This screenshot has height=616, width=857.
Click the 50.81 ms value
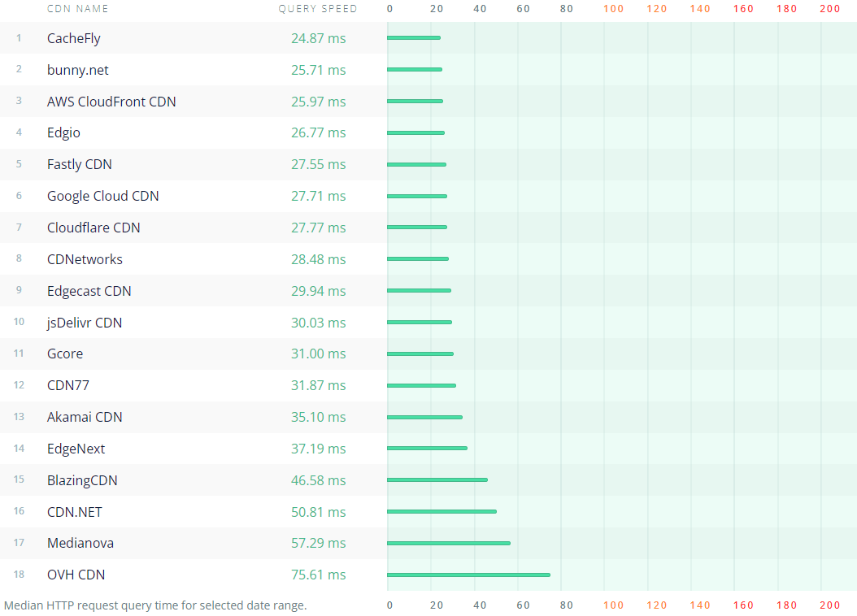[319, 512]
